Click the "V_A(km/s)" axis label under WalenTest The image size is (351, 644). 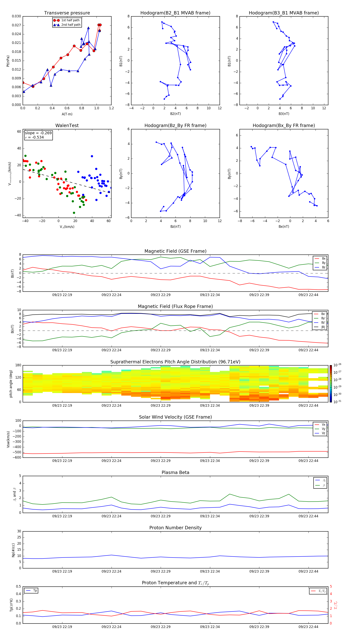(67, 227)
